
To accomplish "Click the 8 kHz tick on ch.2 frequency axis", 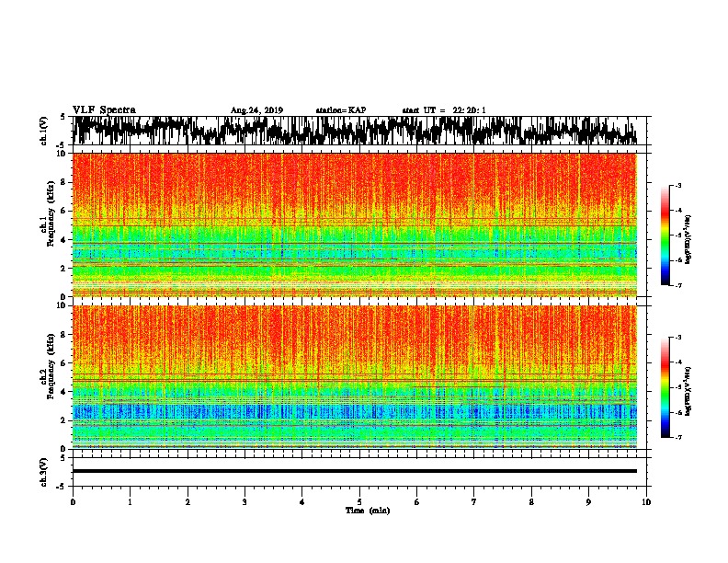I will click(65, 334).
